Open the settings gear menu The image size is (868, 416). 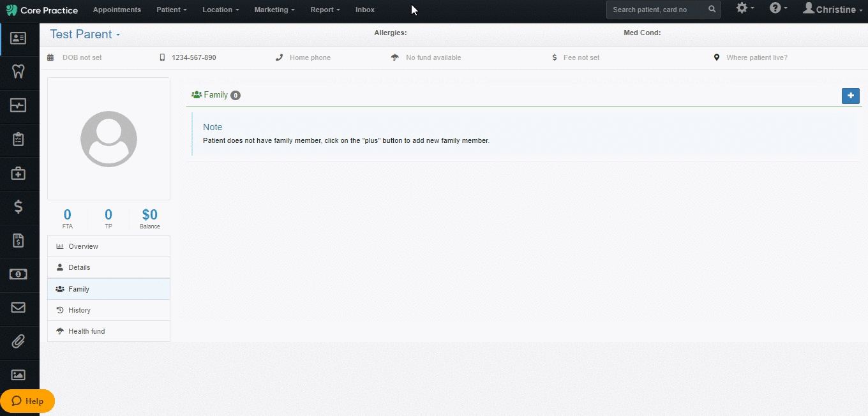click(745, 8)
